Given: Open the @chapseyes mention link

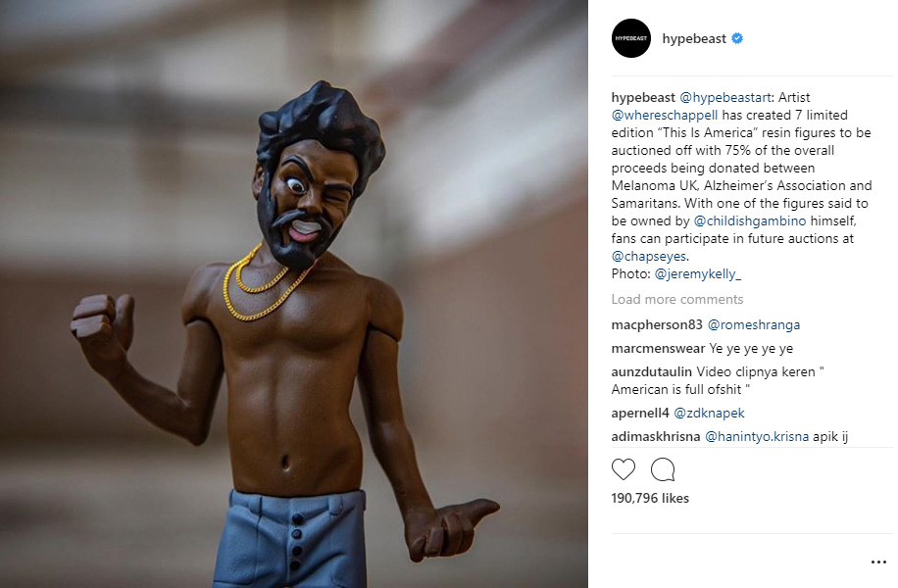Looking at the screenshot, I should point(648,256).
